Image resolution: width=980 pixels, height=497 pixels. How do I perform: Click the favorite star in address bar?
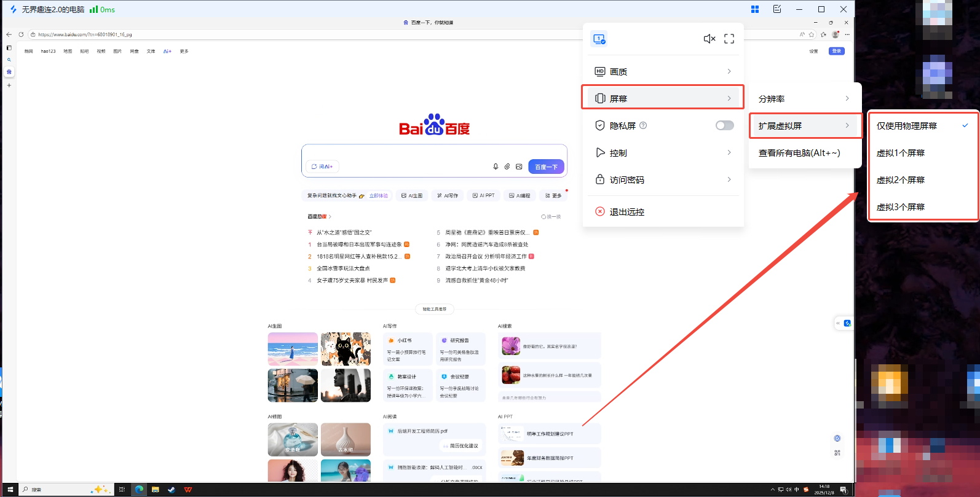[812, 34]
